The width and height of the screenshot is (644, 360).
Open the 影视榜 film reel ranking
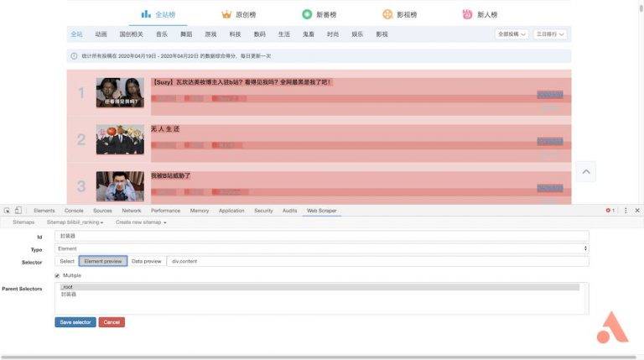[400, 15]
